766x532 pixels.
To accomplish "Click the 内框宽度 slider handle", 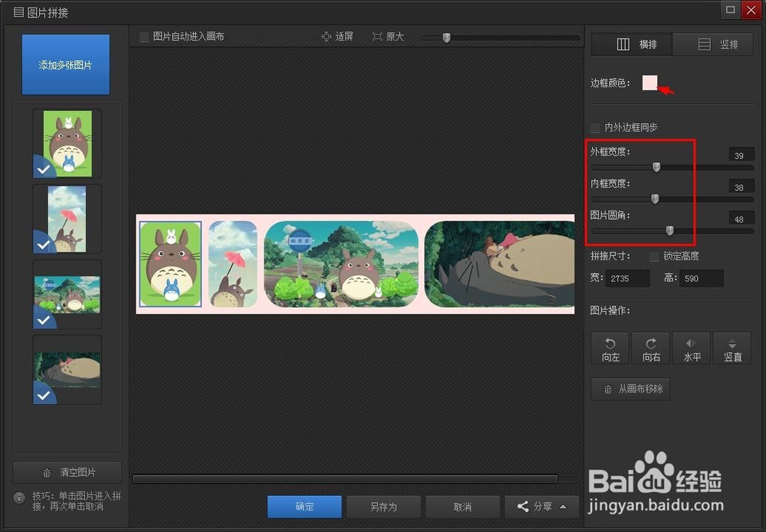I will 655,199.
